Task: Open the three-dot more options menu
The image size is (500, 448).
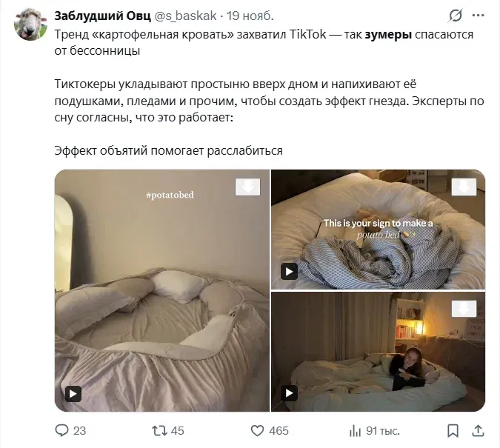Action: pyautogui.click(x=478, y=16)
